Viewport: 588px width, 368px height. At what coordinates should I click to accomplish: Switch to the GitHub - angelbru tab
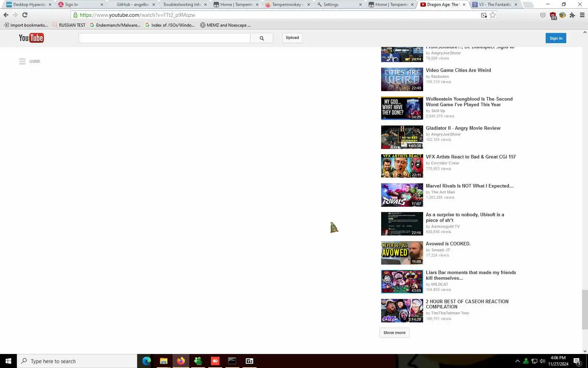pos(133,5)
